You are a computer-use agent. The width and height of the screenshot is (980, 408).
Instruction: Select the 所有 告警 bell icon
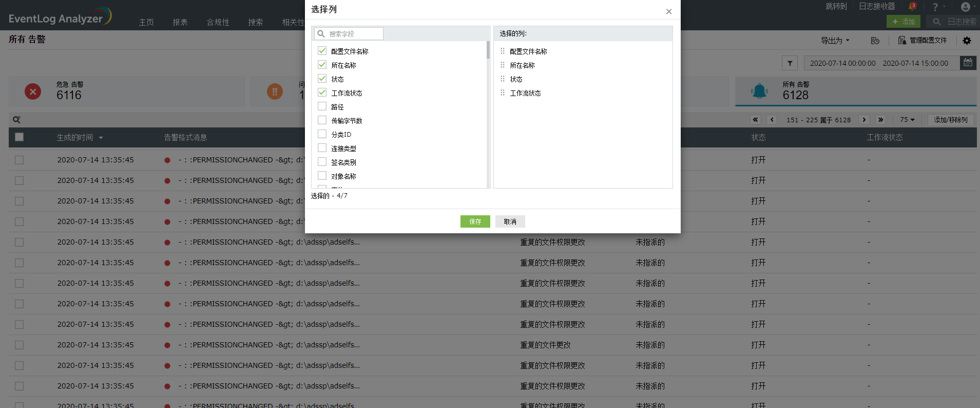tap(760, 91)
